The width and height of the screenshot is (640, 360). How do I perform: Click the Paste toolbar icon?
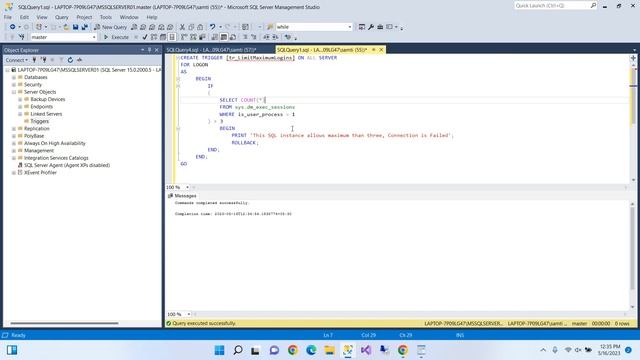click(x=200, y=27)
